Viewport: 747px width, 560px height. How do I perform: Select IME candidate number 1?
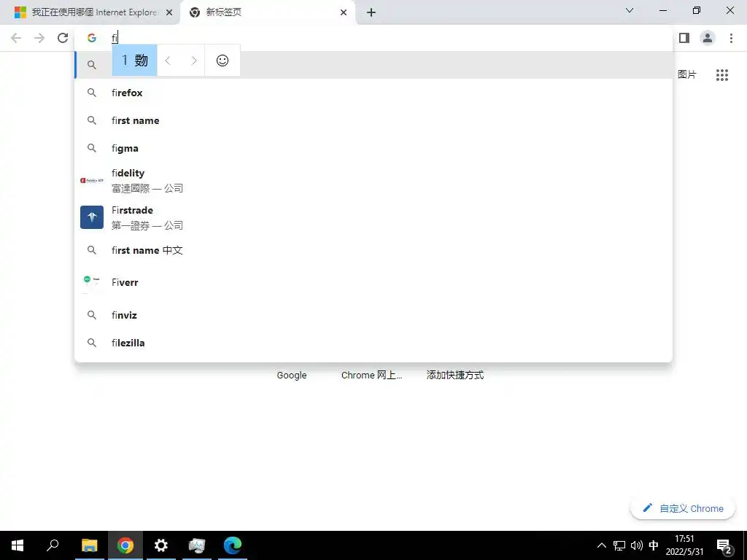point(135,61)
